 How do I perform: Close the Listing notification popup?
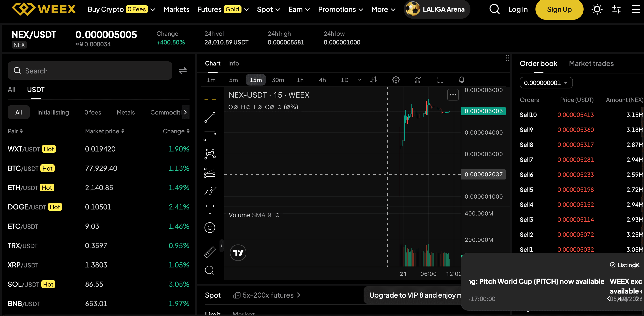[637, 265]
